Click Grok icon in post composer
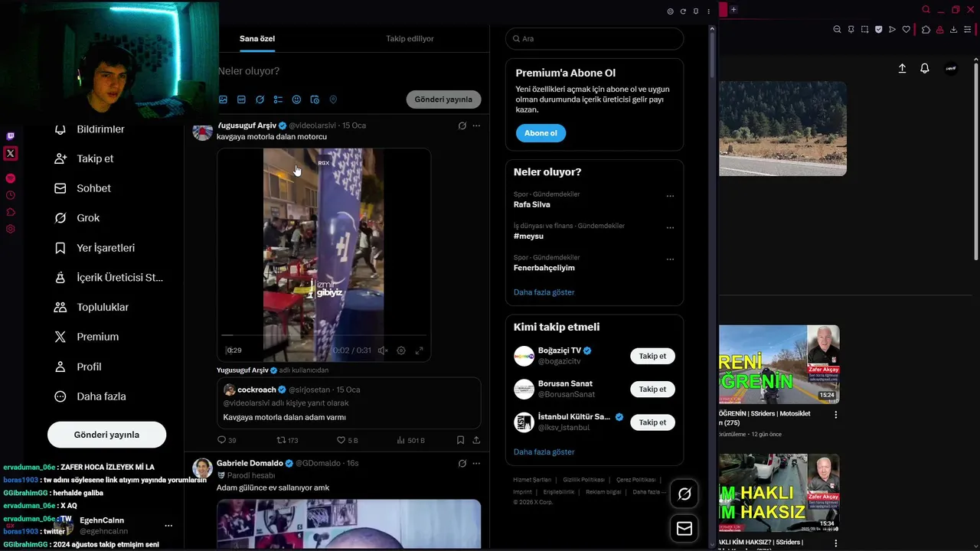The width and height of the screenshot is (980, 551). click(260, 99)
